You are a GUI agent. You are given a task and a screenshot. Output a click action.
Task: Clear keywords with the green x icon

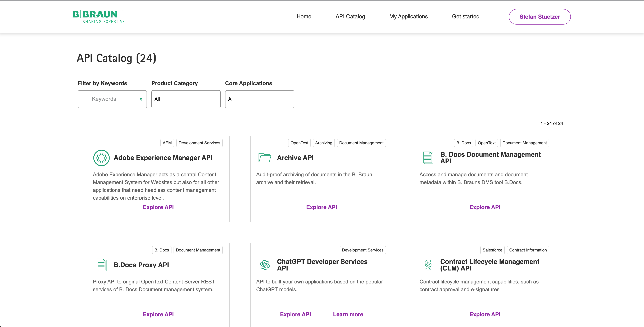click(141, 99)
